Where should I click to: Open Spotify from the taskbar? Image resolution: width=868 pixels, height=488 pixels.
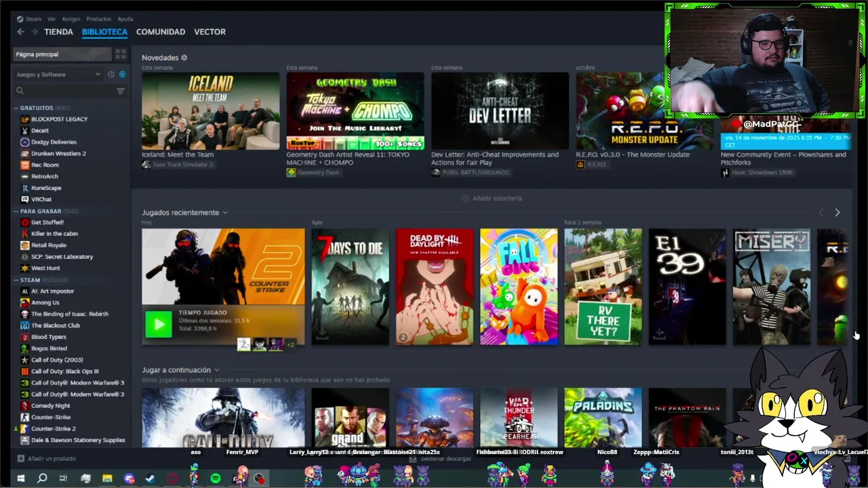click(216, 479)
